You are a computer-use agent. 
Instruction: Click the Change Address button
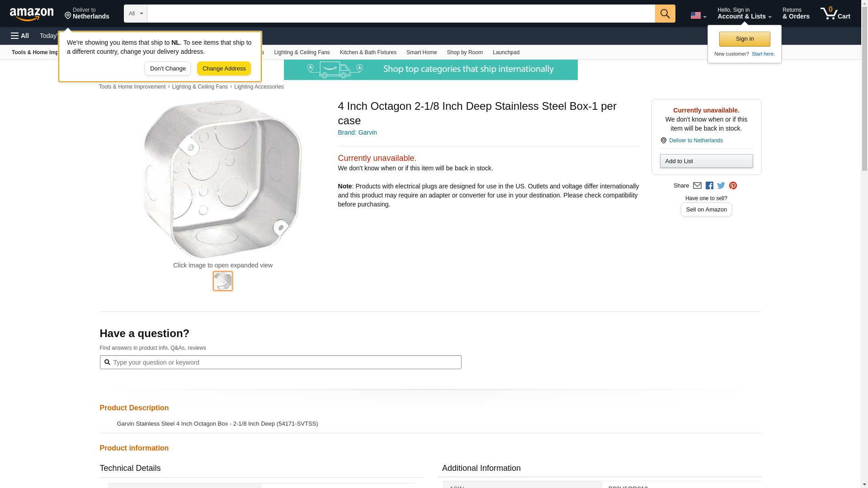point(224,69)
